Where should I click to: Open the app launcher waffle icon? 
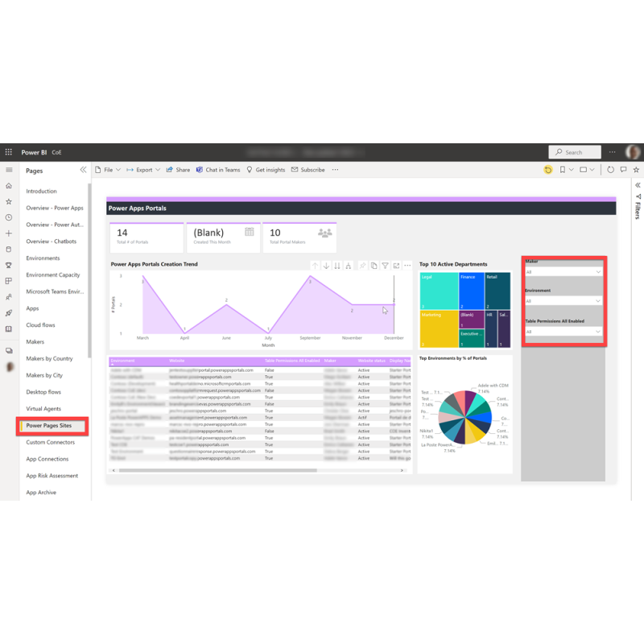point(9,152)
